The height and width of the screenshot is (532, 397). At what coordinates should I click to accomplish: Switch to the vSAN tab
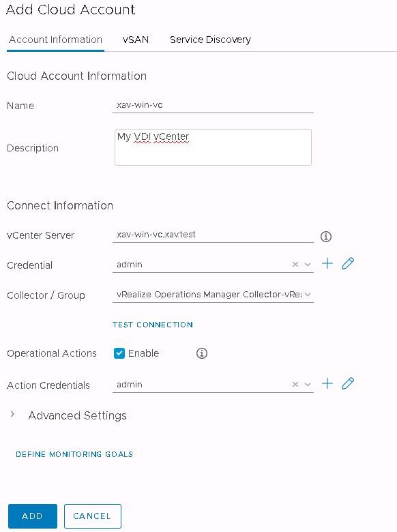(x=135, y=40)
